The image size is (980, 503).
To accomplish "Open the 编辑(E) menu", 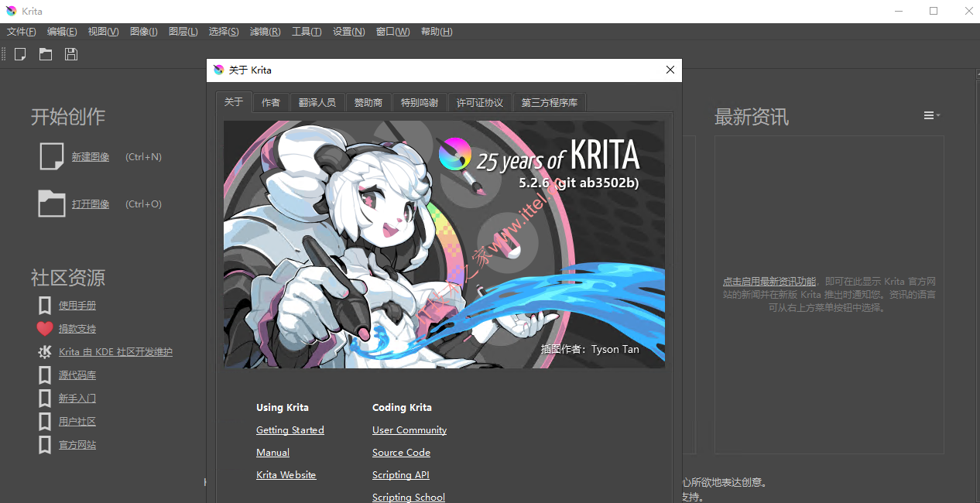I will (62, 32).
